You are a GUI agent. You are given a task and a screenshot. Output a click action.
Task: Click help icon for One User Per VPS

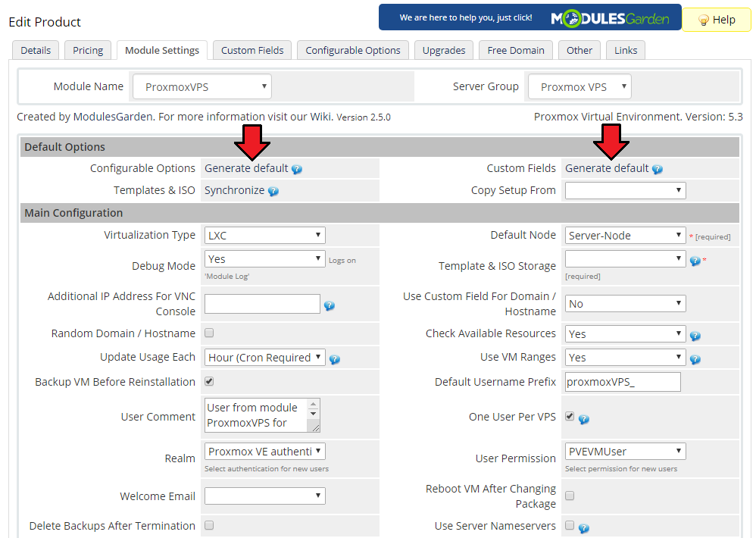pos(584,419)
